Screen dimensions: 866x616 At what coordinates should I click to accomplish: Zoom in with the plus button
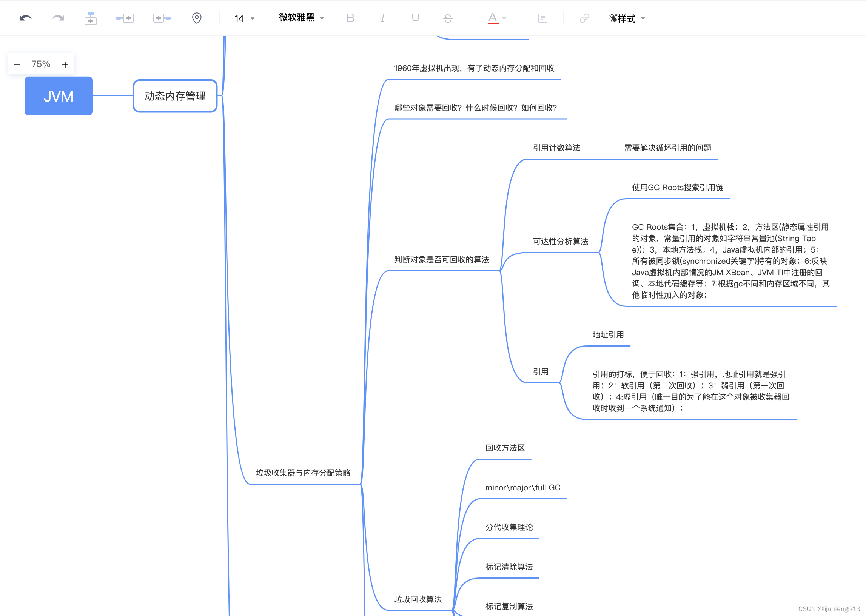(65, 65)
